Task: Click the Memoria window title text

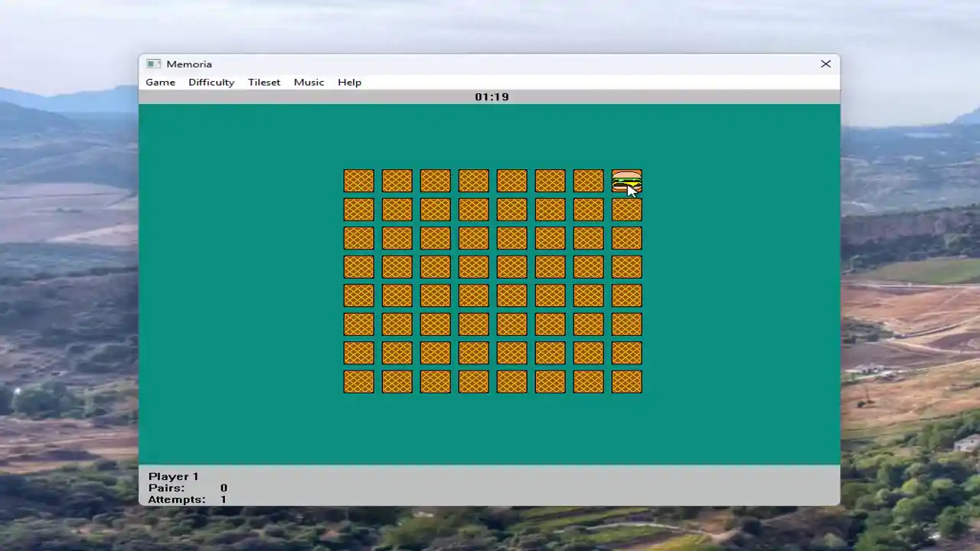Action: pos(189,64)
